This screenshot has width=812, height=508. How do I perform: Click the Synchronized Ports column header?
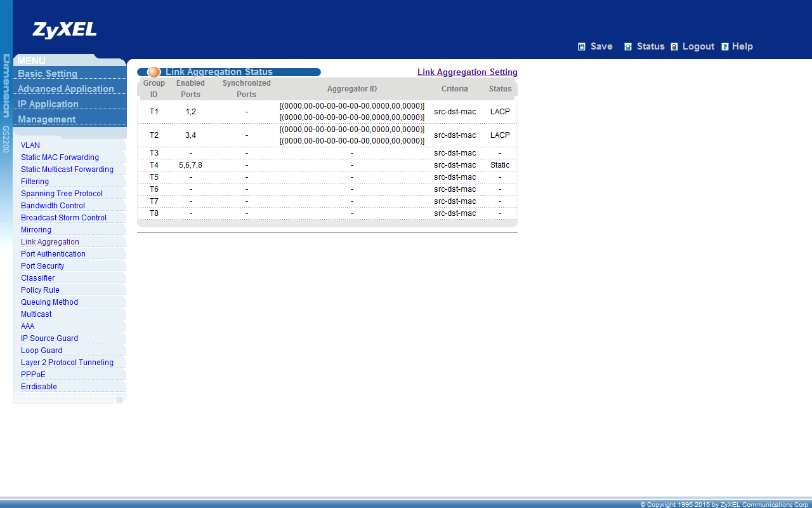click(x=247, y=89)
